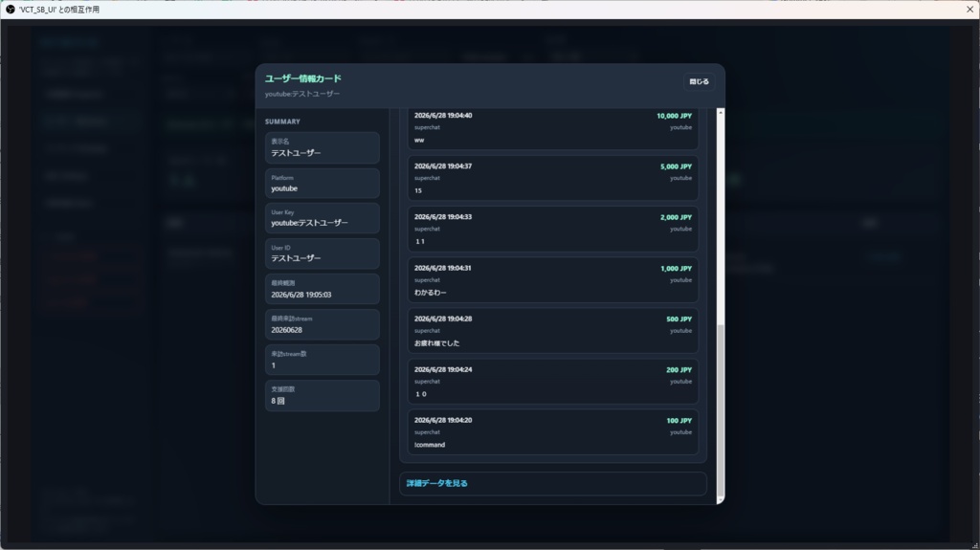Click the Platform value youtube
The height and width of the screenshot is (550, 980).
(x=284, y=188)
